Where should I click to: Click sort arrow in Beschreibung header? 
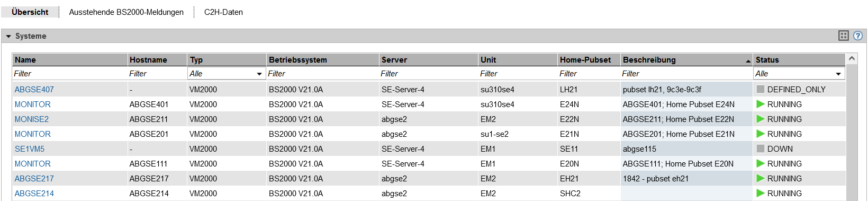pos(748,61)
